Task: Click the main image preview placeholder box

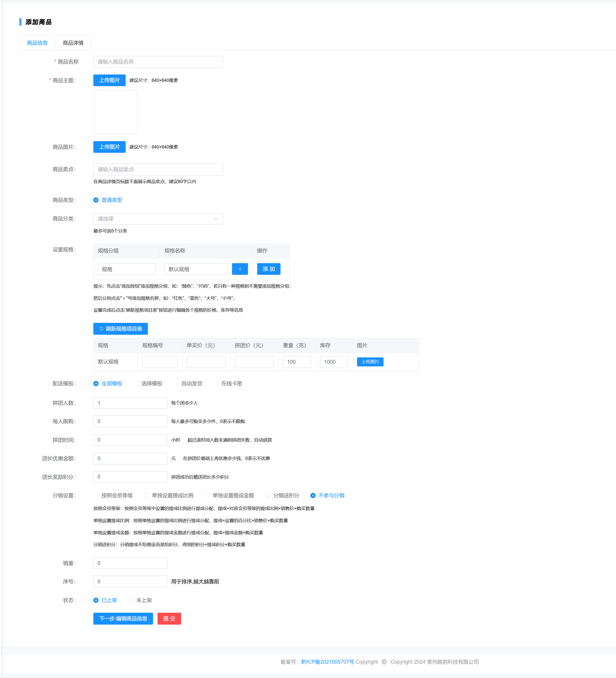Action: [x=115, y=112]
